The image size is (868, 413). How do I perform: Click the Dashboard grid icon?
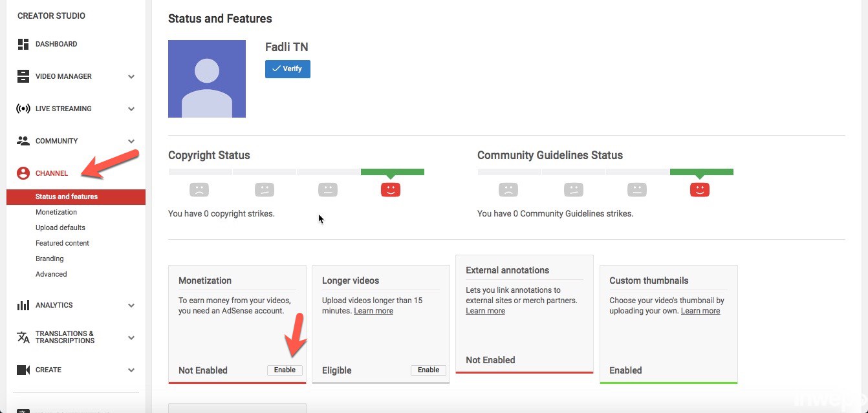pos(23,44)
